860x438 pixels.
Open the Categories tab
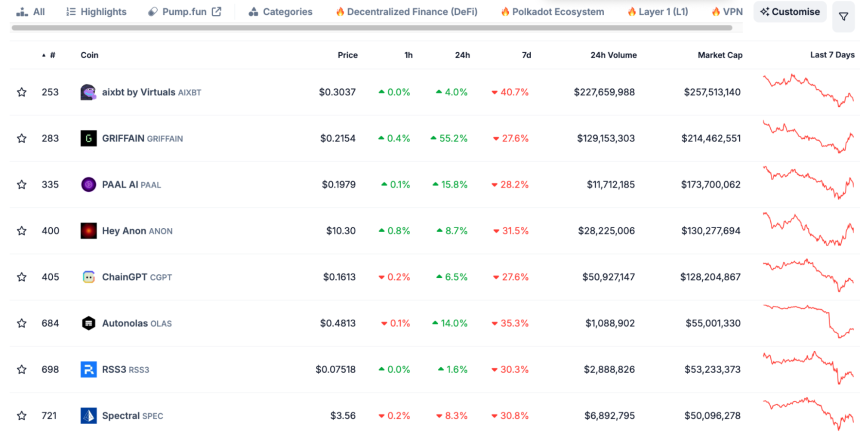280,12
